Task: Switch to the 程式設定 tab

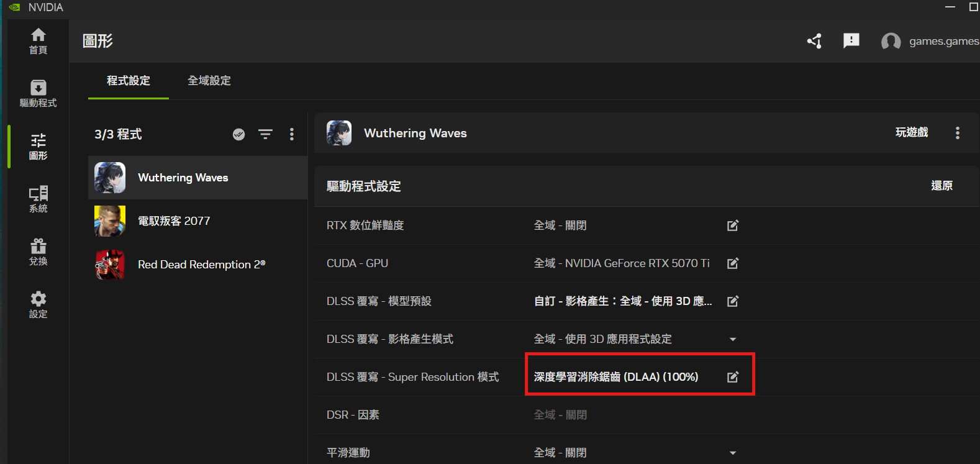Action: (129, 81)
